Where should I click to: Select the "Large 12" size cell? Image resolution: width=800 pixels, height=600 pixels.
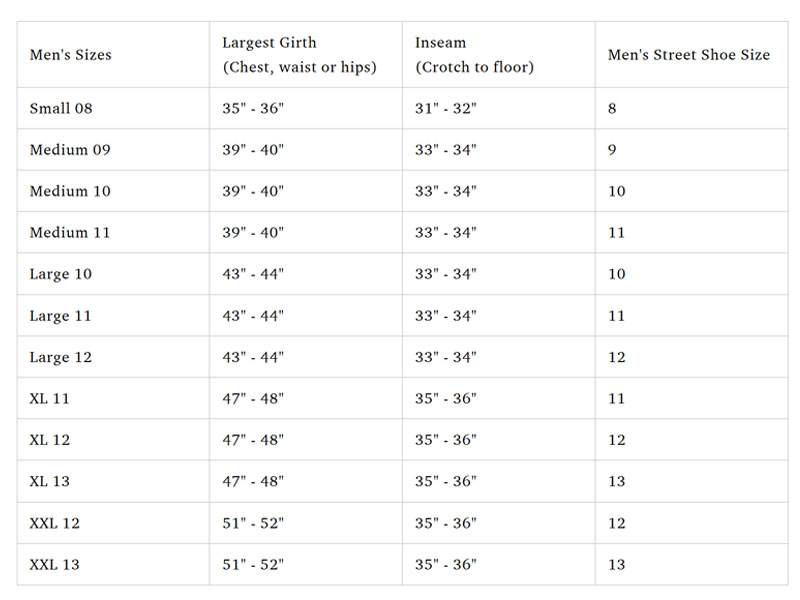(60, 357)
